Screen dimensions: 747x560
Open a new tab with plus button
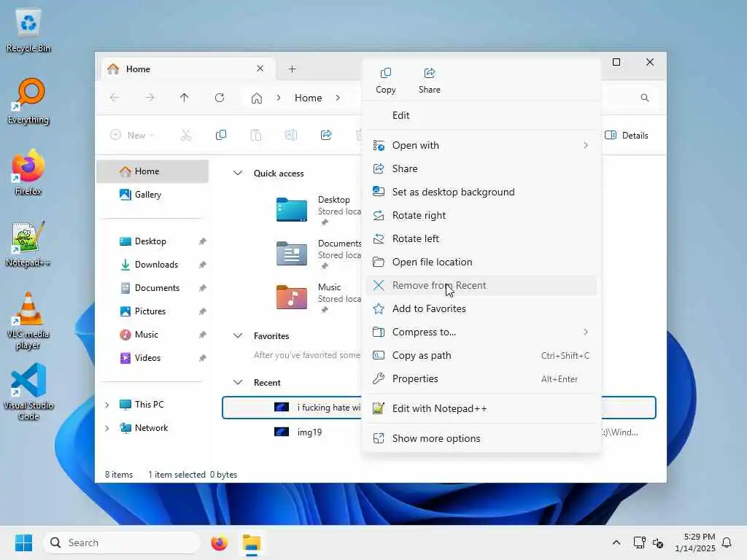click(x=293, y=69)
